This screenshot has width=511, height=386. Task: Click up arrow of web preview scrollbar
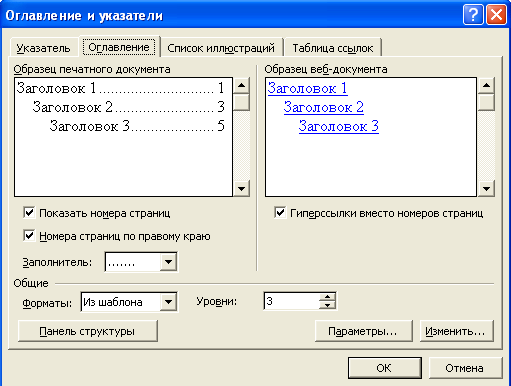(x=486, y=86)
